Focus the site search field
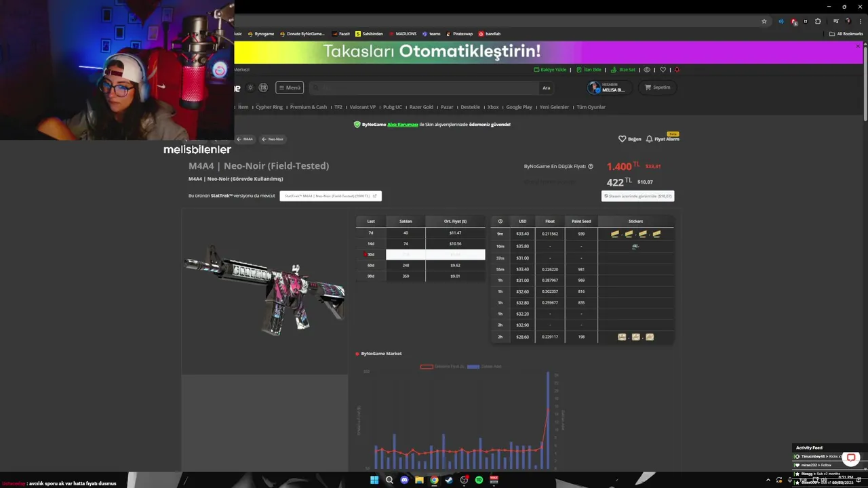 (x=424, y=87)
